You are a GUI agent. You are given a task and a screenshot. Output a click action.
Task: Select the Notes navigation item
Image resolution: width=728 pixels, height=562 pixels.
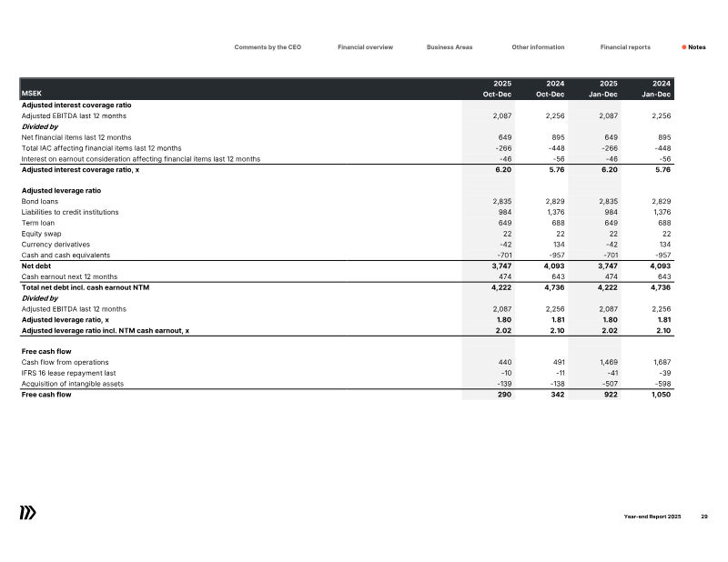click(696, 47)
